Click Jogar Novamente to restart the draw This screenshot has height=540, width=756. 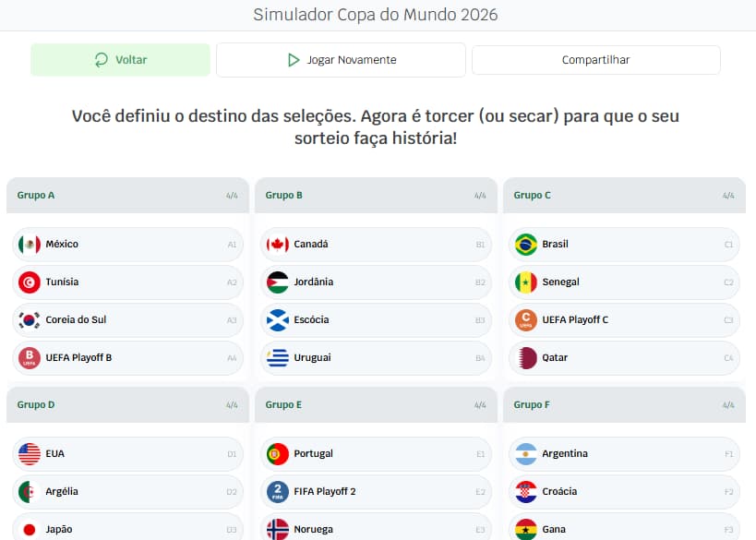coord(340,59)
